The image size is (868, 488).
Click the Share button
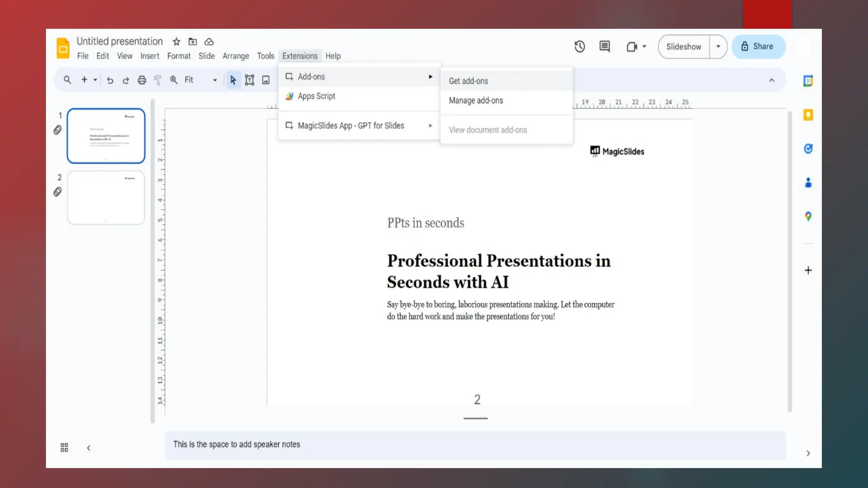coord(758,47)
